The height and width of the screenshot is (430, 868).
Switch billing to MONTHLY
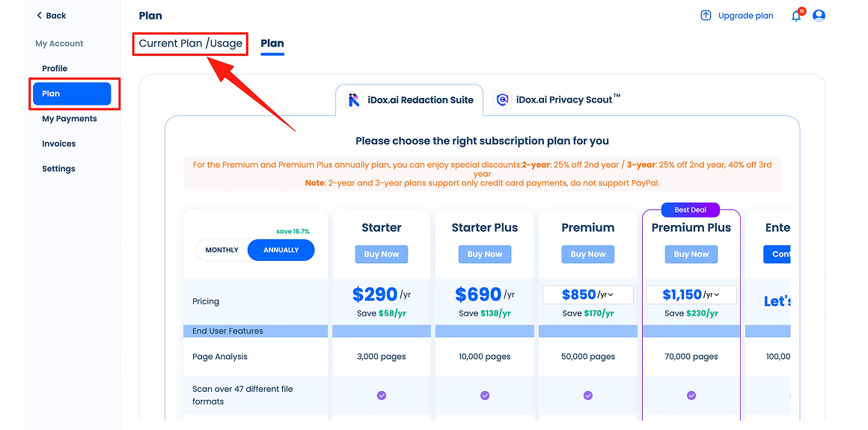(222, 250)
